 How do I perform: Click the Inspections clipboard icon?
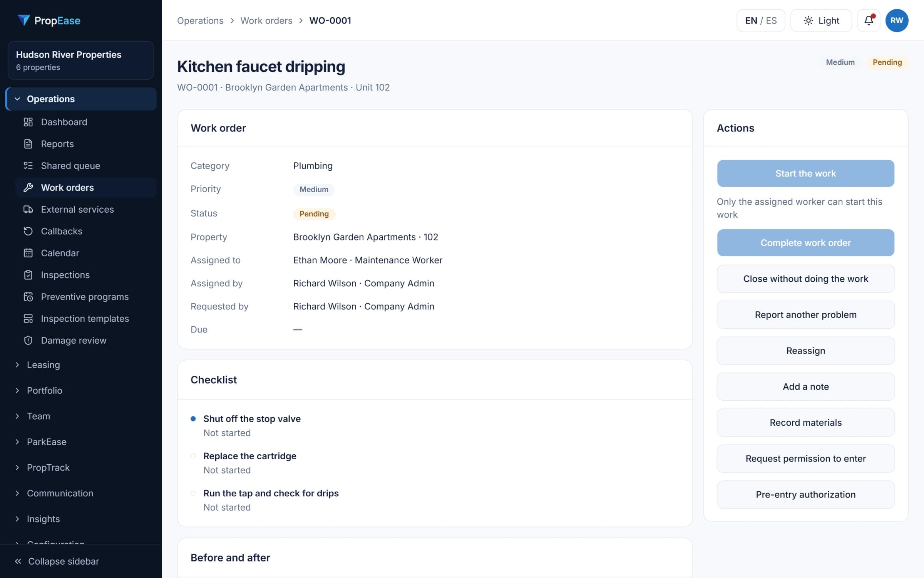click(x=28, y=275)
